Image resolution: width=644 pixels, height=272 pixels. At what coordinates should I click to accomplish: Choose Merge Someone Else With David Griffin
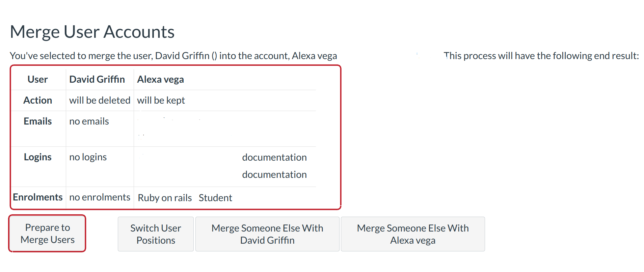[267, 234]
